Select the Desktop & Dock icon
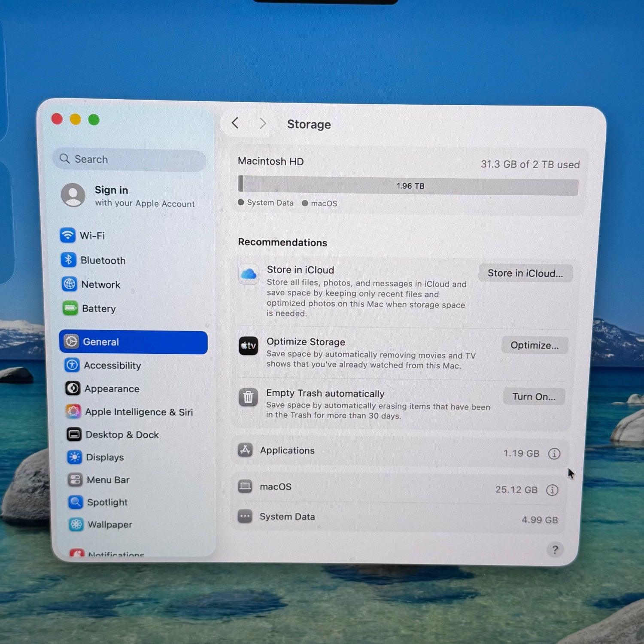 (74, 434)
